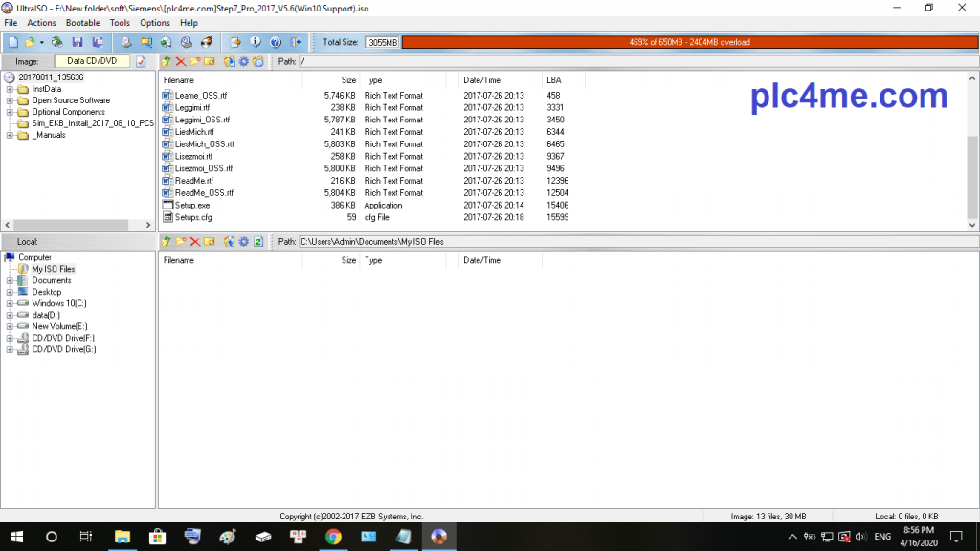Click the image properties icon beside Data CD/DVD
This screenshot has height=551, width=980.
(x=141, y=61)
